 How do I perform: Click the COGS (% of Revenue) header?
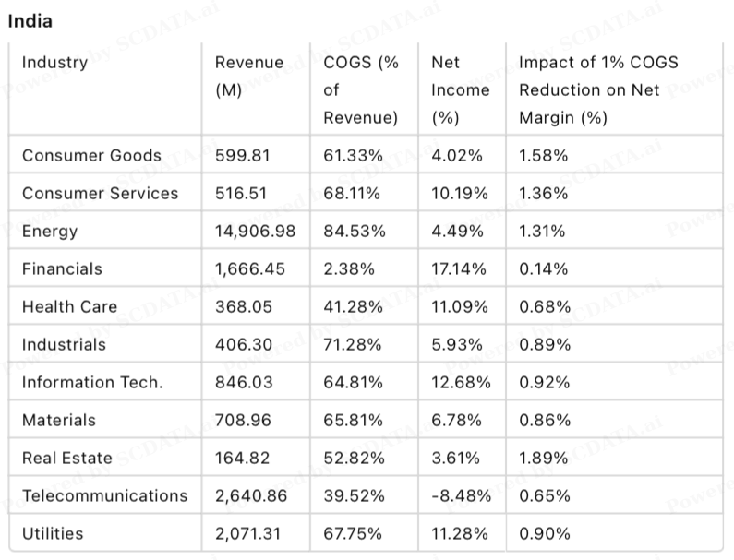361,90
